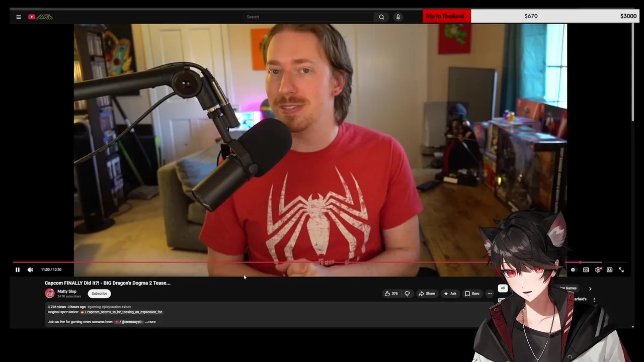Image resolution: width=644 pixels, height=362 pixels.
Task: Click the $3000 goal amount
Action: point(628,16)
